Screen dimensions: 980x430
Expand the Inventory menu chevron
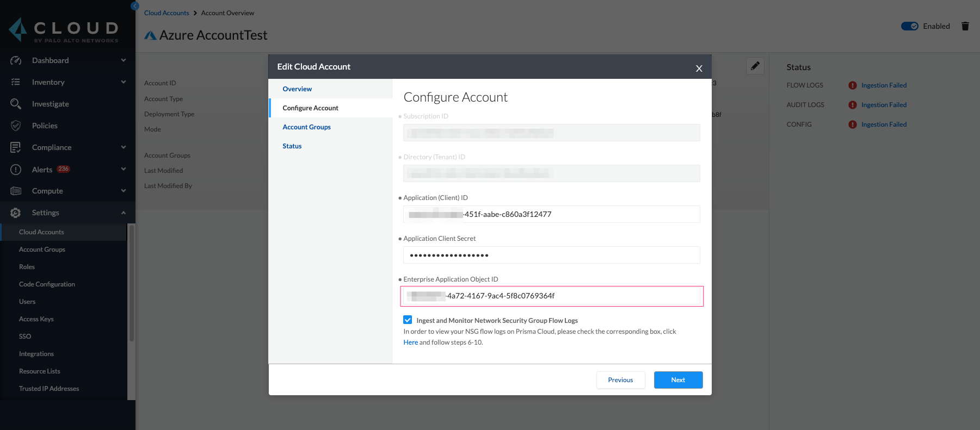tap(124, 82)
